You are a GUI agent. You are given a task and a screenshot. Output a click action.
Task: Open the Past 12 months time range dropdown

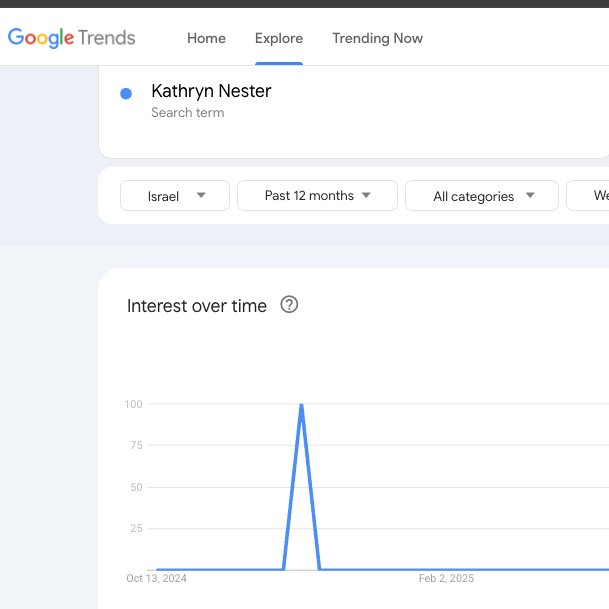[x=317, y=196]
